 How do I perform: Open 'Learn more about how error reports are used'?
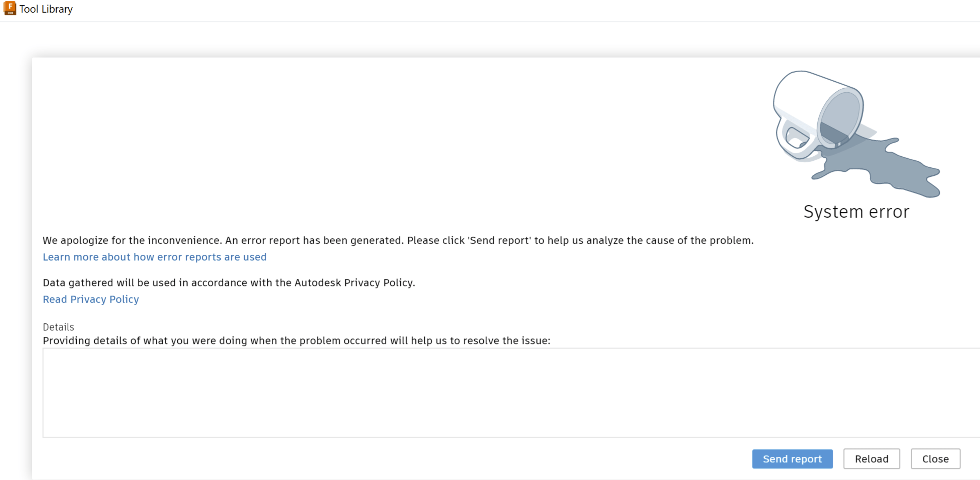click(154, 257)
